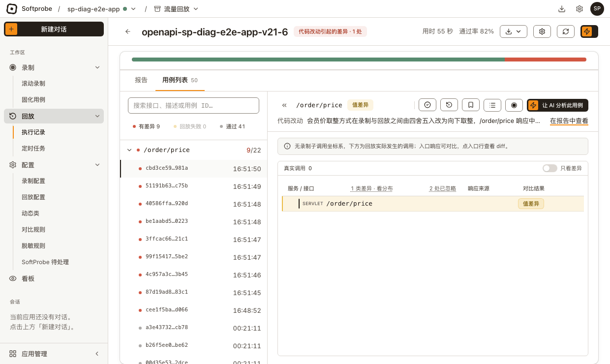Select case a3e43732…cb78
The width and height of the screenshot is (610, 364).
[x=194, y=328]
